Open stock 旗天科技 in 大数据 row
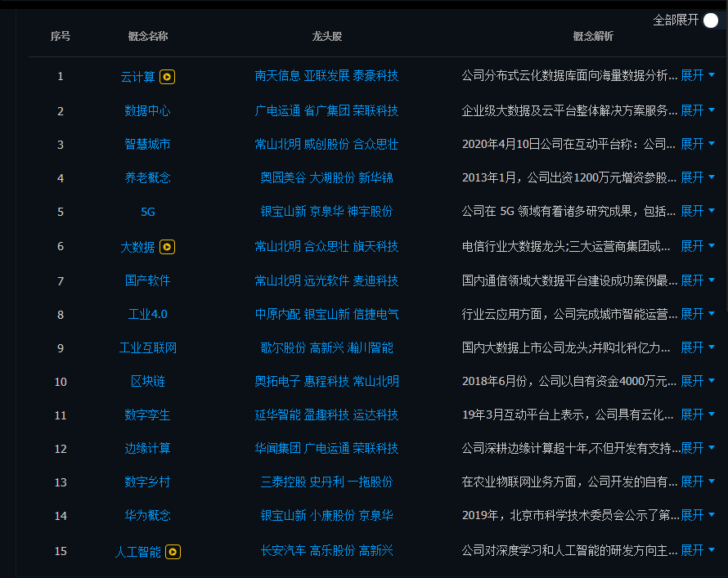 click(x=375, y=246)
